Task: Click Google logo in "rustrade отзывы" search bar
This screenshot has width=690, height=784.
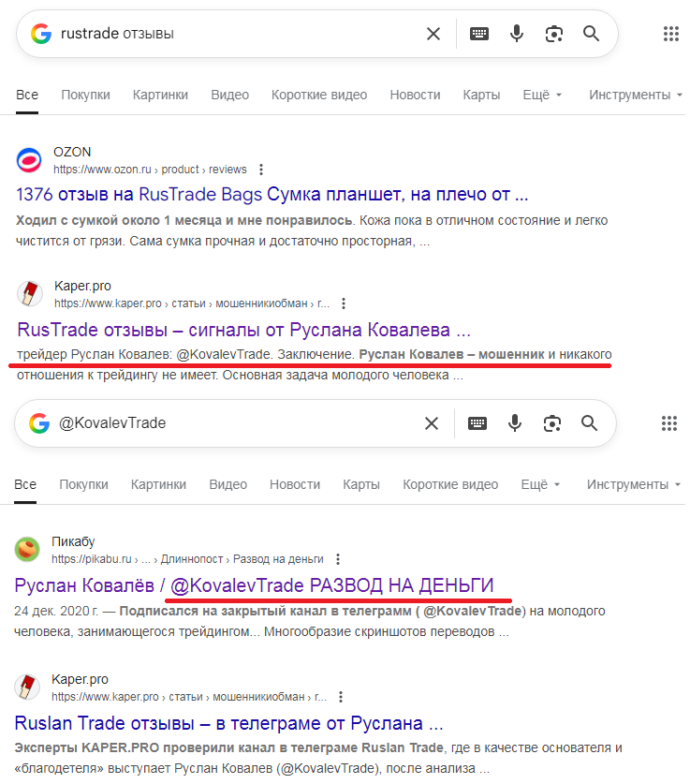Action: point(40,34)
